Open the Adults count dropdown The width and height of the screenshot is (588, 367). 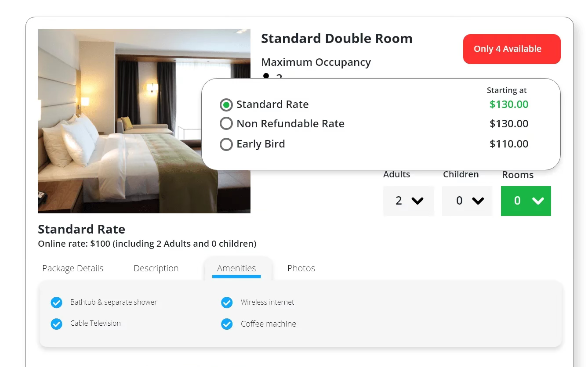408,201
